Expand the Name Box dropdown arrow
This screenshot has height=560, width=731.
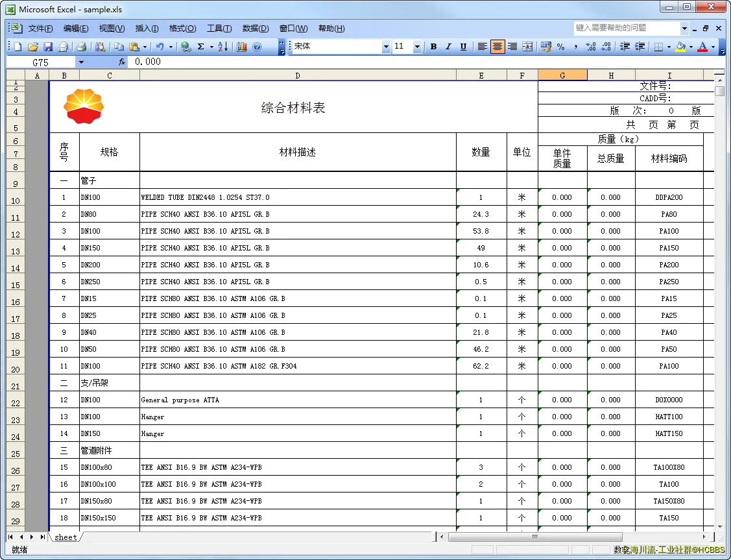pyautogui.click(x=81, y=62)
